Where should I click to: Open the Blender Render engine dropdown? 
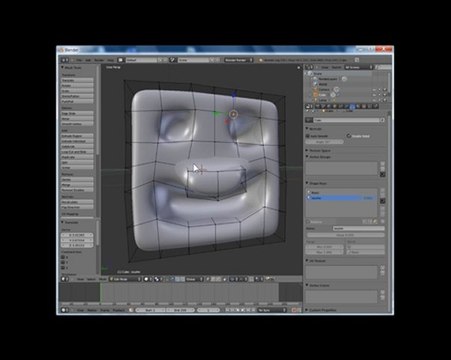(x=238, y=60)
